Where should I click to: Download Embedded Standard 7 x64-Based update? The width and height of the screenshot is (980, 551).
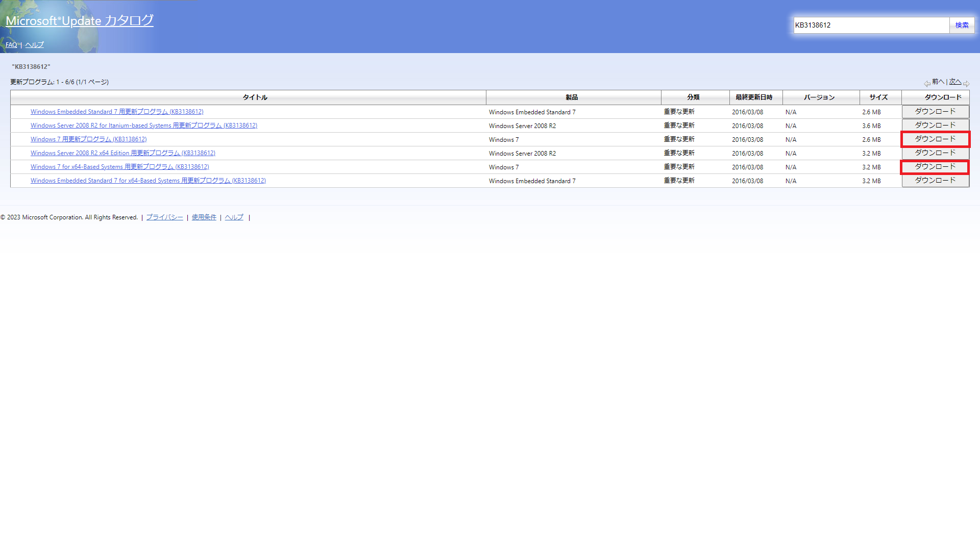coord(935,181)
